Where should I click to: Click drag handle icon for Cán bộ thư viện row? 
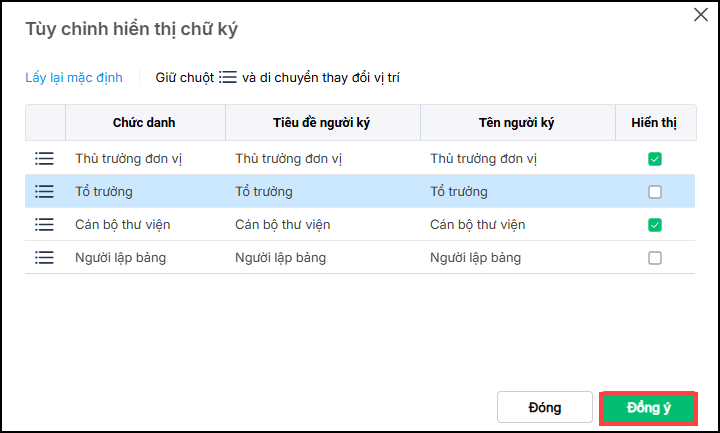pos(44,224)
